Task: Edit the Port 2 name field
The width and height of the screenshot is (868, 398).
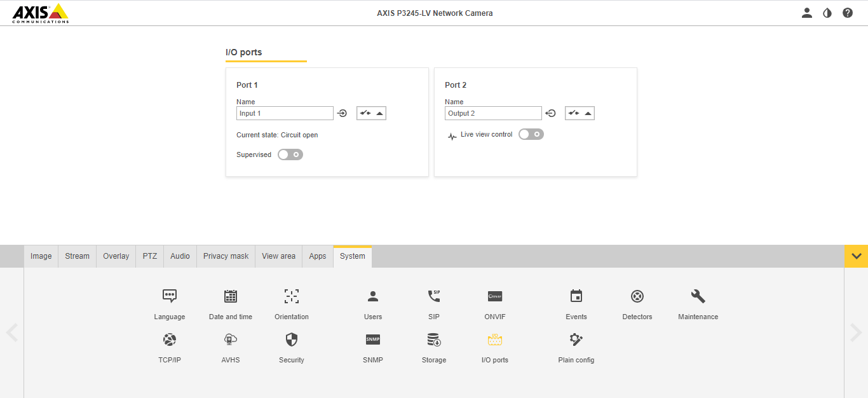Action: tap(493, 113)
